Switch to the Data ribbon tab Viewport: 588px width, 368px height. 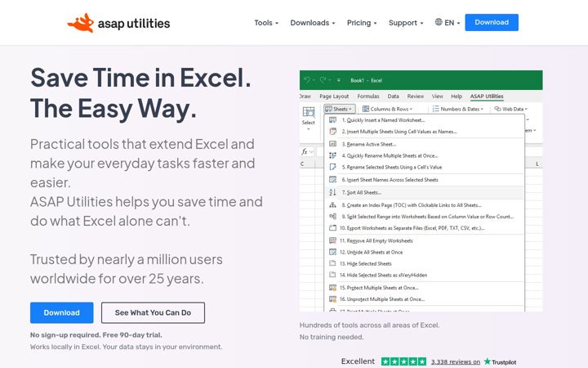393,96
